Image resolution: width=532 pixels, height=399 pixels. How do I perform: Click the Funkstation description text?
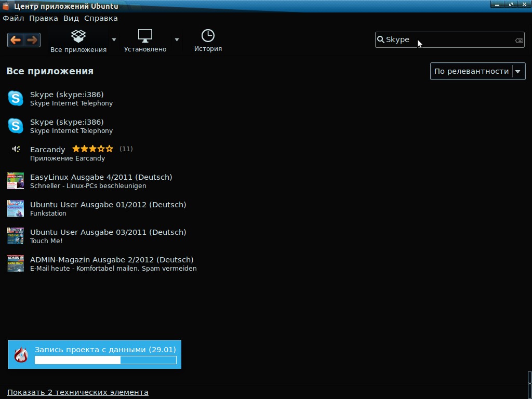tap(48, 214)
